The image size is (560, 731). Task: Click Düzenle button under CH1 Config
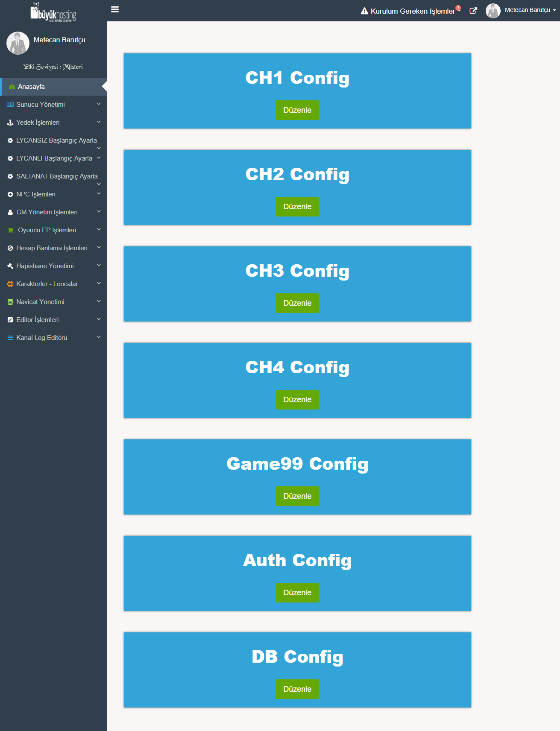pyautogui.click(x=297, y=110)
